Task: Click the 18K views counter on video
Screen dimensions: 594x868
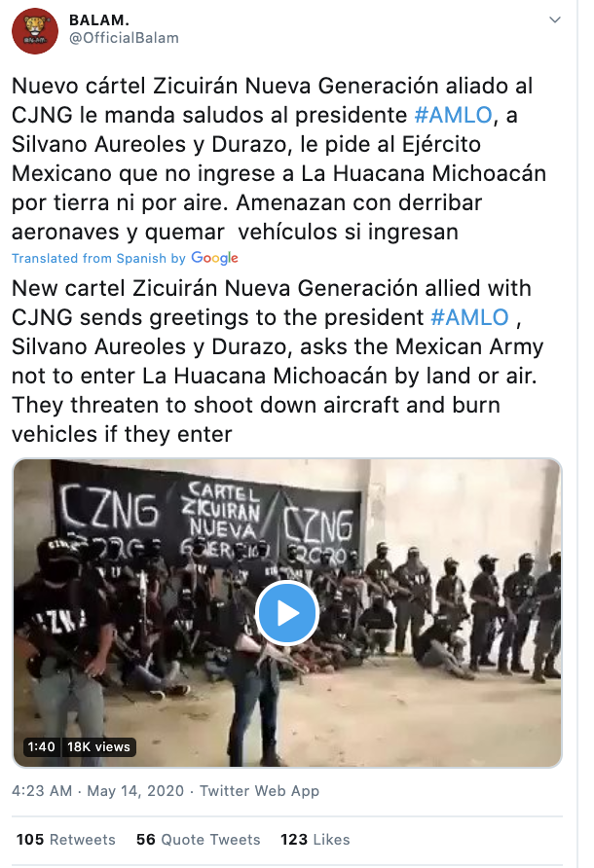Action: [98, 746]
